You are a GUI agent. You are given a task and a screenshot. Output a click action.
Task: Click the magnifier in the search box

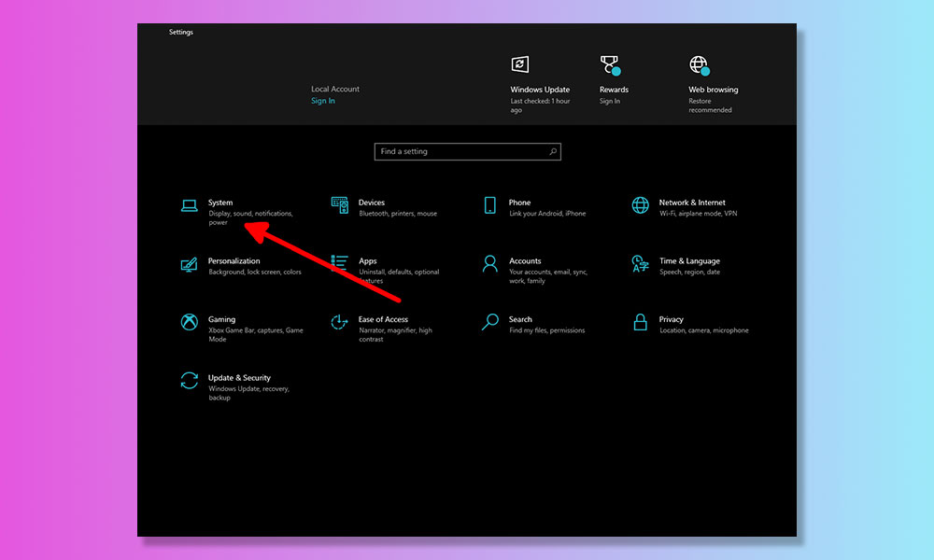pos(553,152)
